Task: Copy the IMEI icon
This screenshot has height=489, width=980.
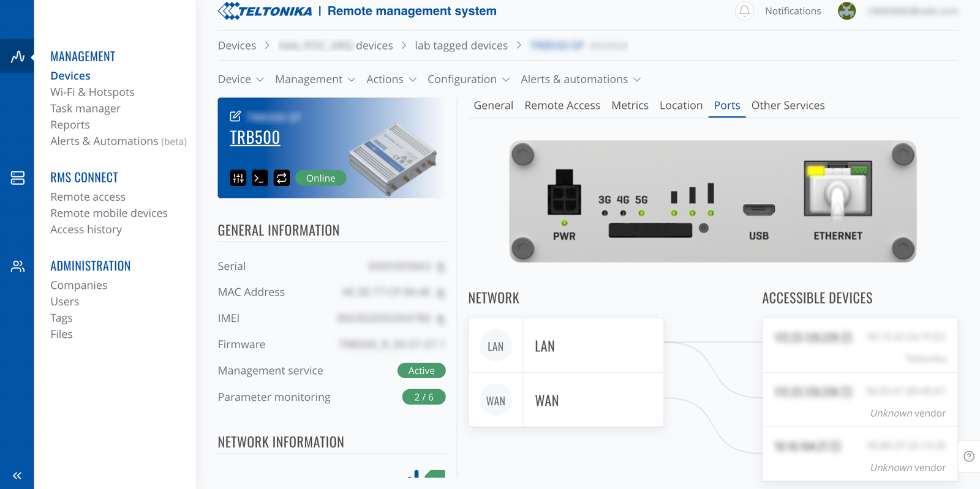Action: point(440,319)
